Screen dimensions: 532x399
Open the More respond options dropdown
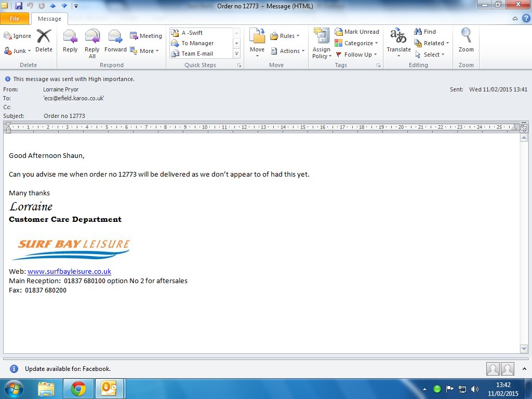click(x=144, y=51)
